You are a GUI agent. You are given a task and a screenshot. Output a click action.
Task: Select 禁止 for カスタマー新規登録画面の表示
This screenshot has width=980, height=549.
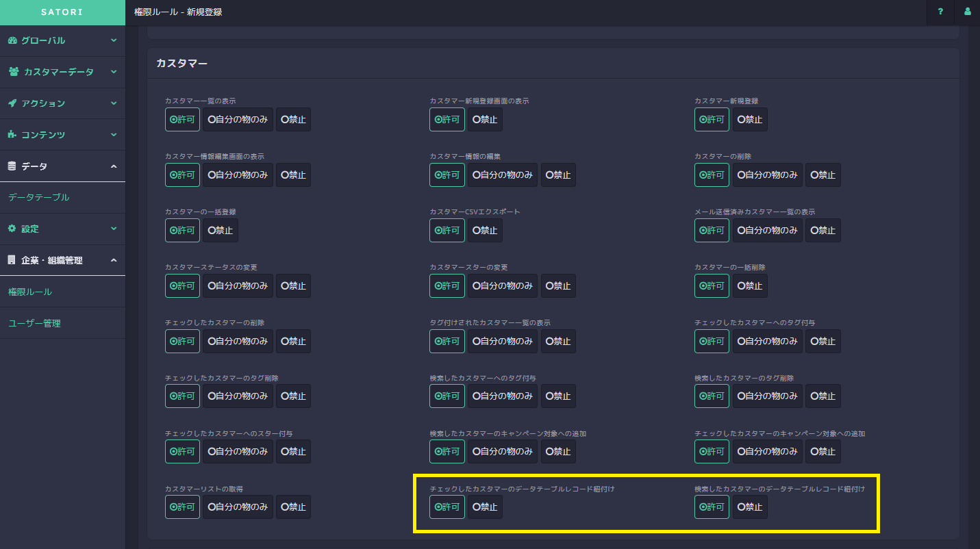coord(485,119)
